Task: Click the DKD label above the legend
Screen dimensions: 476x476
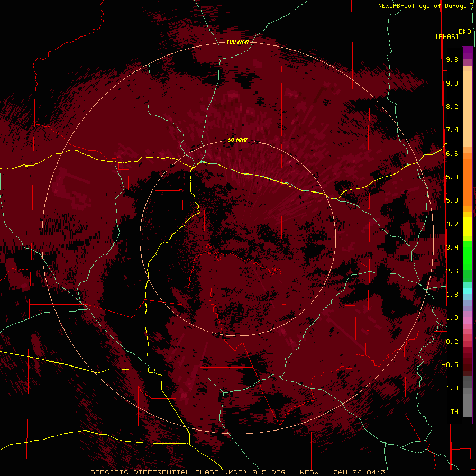Action: pyautogui.click(x=464, y=32)
